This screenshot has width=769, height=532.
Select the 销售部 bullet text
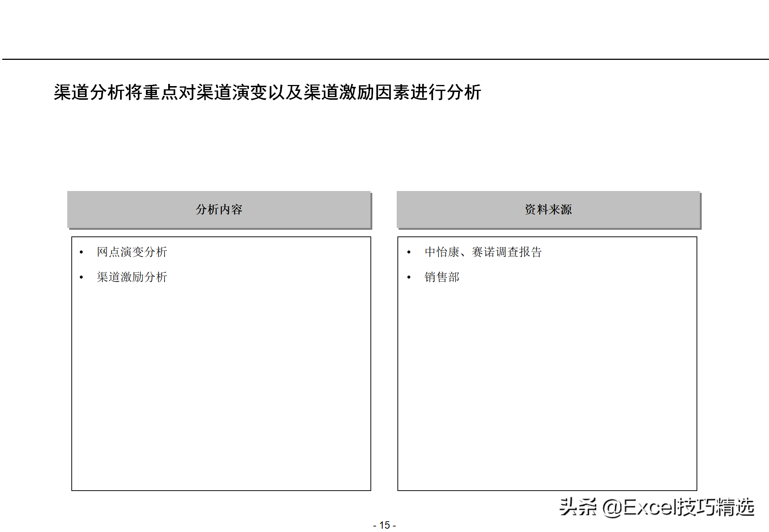[442, 277]
